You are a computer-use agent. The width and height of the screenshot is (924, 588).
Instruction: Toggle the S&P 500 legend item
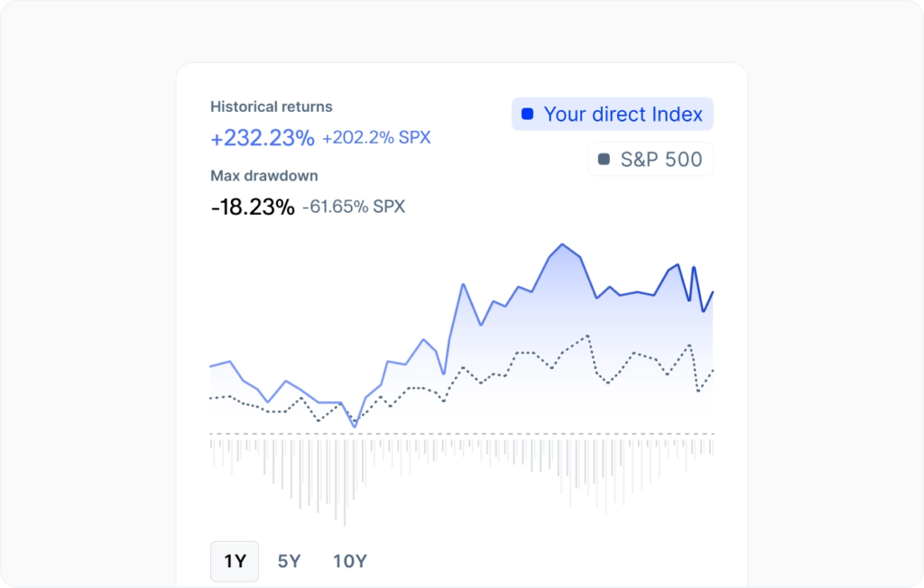(650, 159)
